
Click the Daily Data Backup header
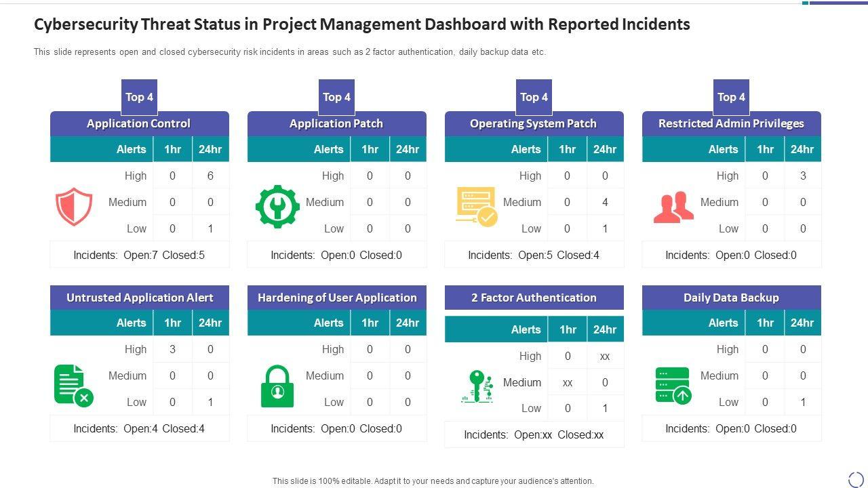732,298
